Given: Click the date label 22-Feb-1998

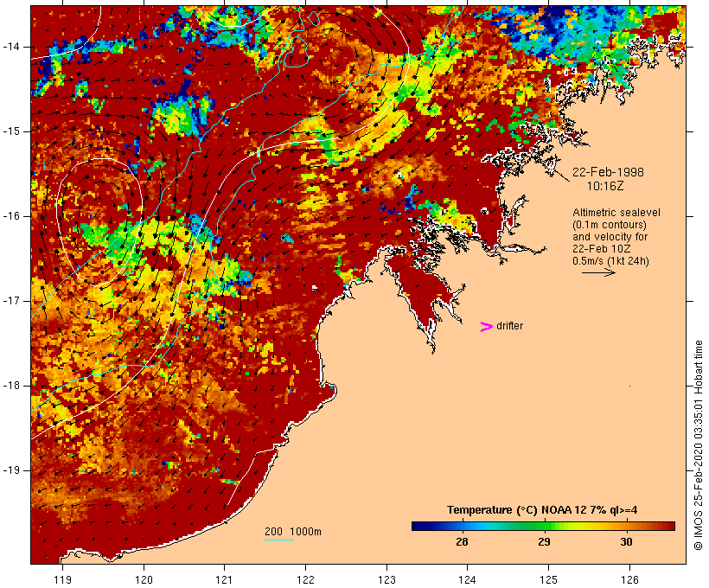Looking at the screenshot, I should pyautogui.click(x=608, y=172).
